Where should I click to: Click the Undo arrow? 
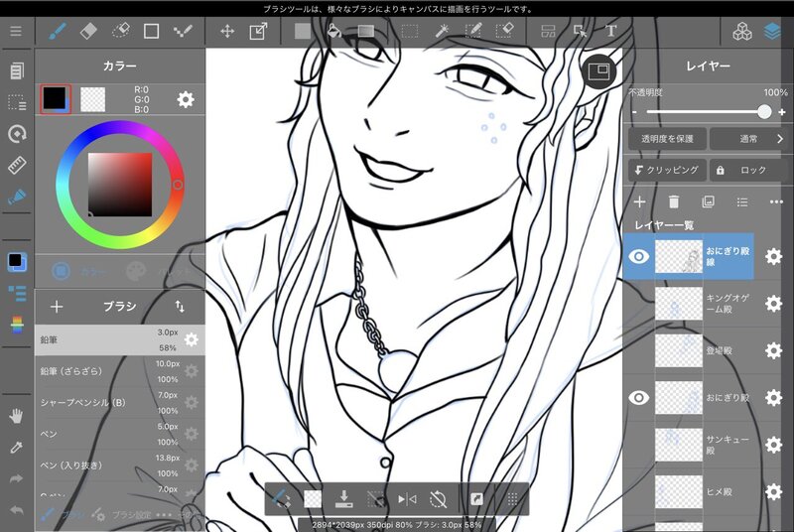coord(16,510)
